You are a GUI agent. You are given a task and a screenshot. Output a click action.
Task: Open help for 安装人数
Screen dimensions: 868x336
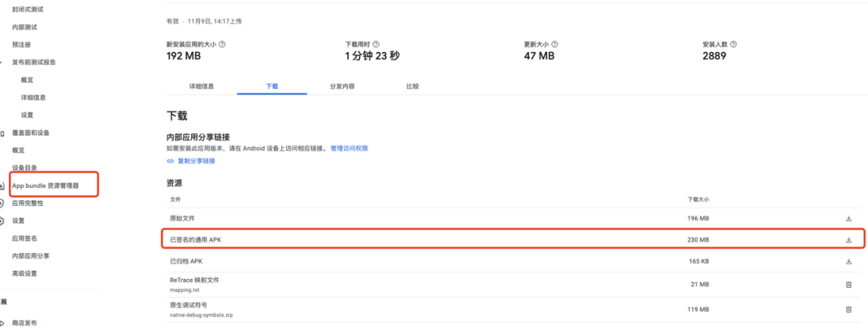point(734,44)
